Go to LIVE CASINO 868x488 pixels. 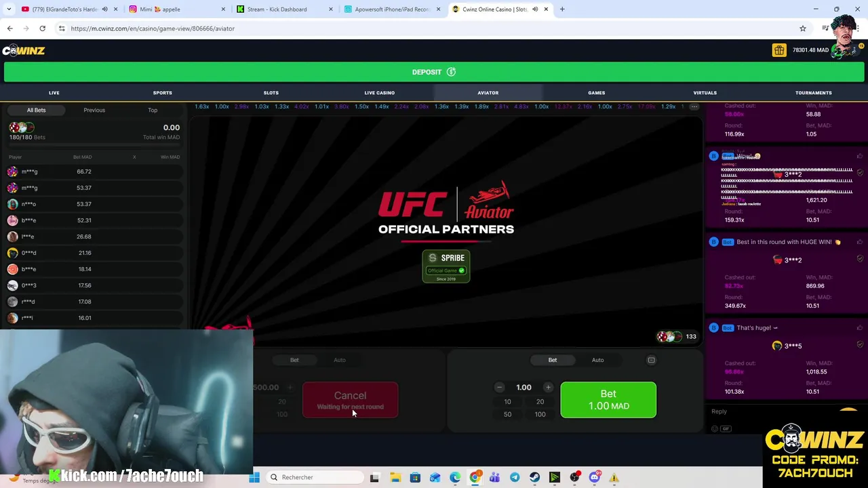(x=380, y=93)
